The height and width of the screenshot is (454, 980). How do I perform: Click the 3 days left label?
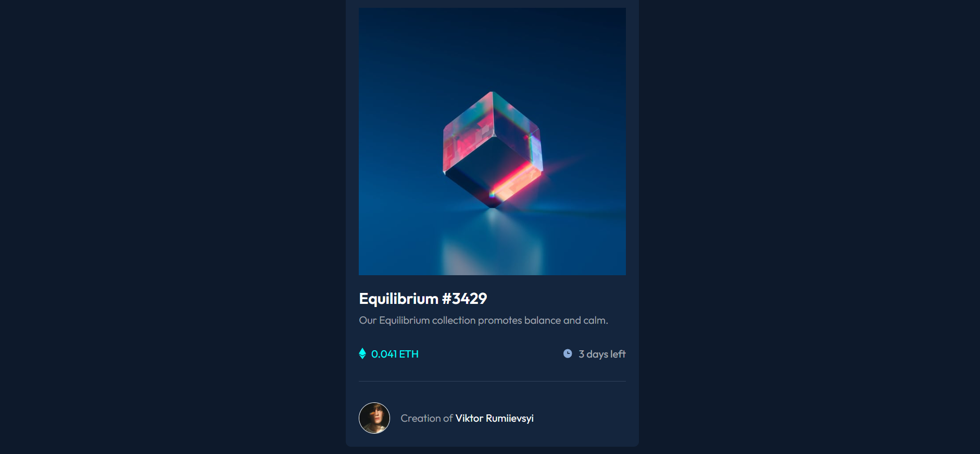pos(602,354)
